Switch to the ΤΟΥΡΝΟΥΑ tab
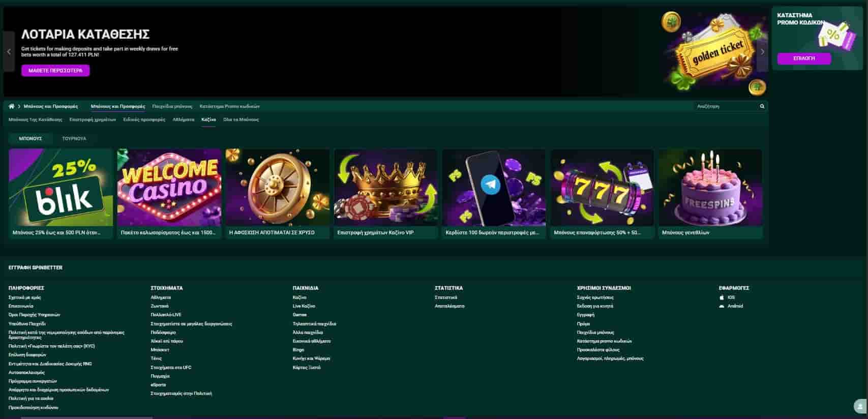This screenshot has width=868, height=419. point(74,138)
